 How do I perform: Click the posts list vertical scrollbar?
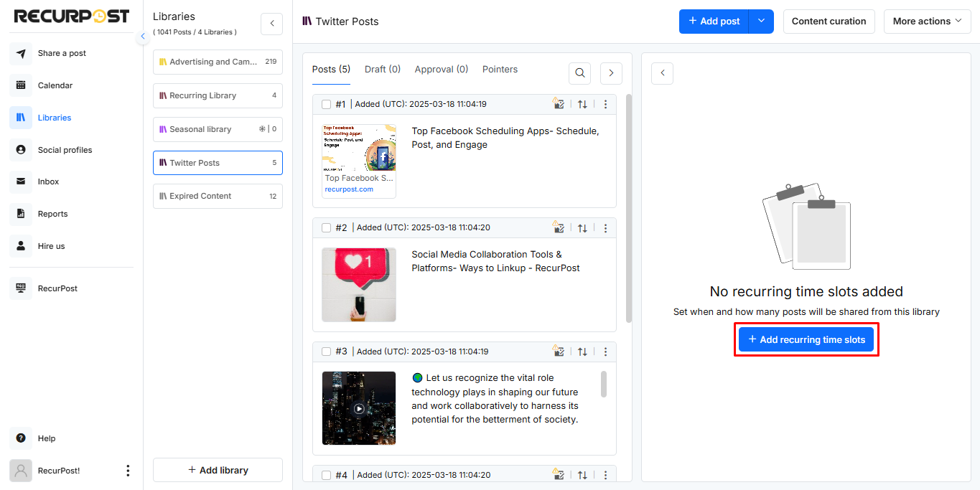(629, 208)
